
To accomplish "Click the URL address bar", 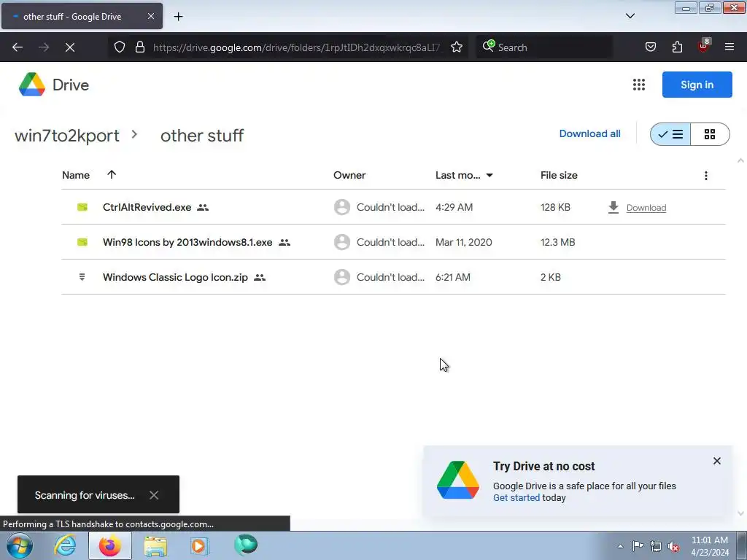I will pos(298,47).
